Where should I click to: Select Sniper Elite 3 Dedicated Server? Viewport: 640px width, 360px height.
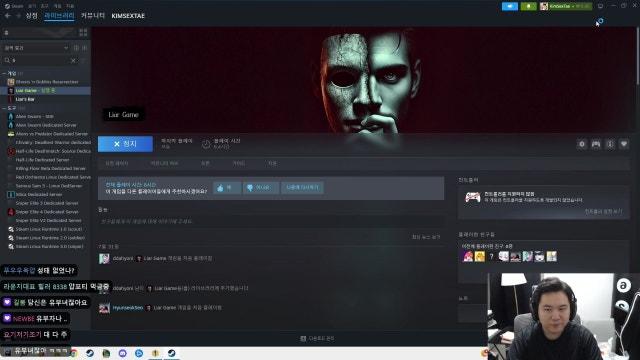46,203
